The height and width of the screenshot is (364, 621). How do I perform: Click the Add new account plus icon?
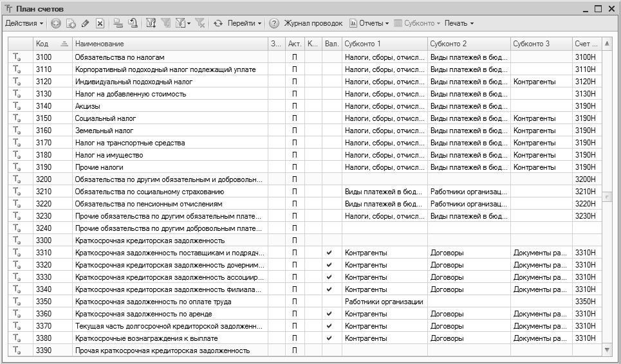click(x=56, y=23)
